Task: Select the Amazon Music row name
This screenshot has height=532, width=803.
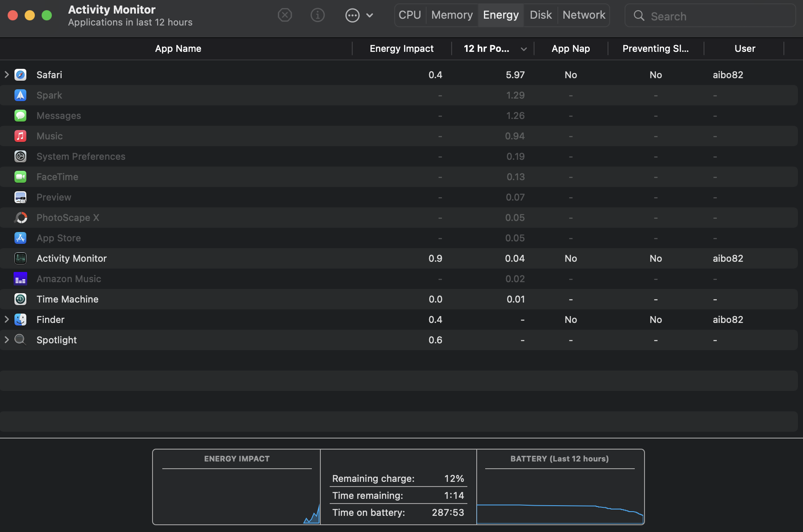Action: coord(69,279)
